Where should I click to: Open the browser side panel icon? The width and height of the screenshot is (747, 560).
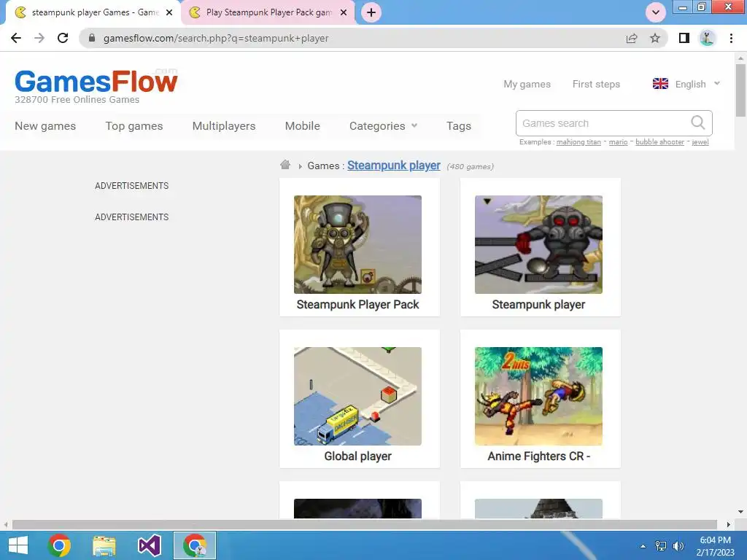(x=684, y=38)
